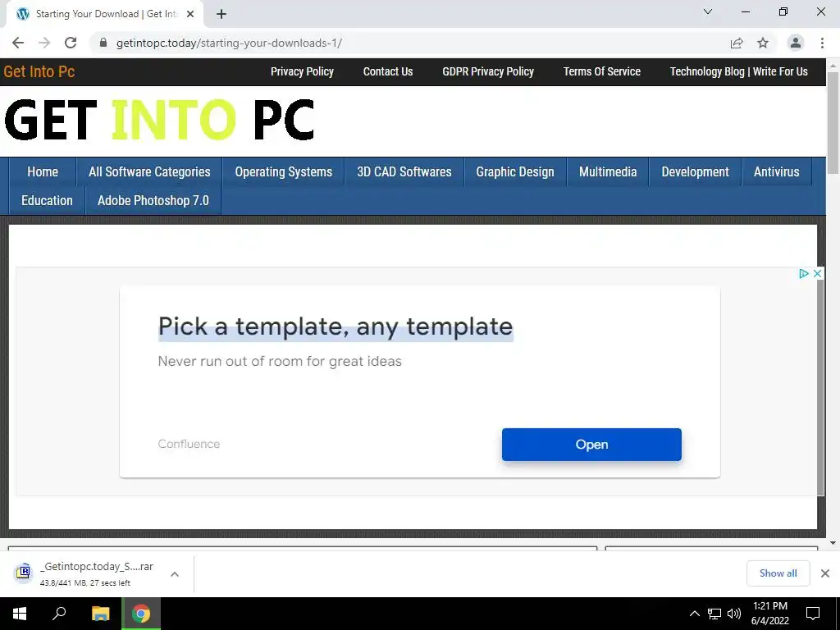Open the Chrome profile avatar icon
Screen dimensions: 840x630
(796, 43)
